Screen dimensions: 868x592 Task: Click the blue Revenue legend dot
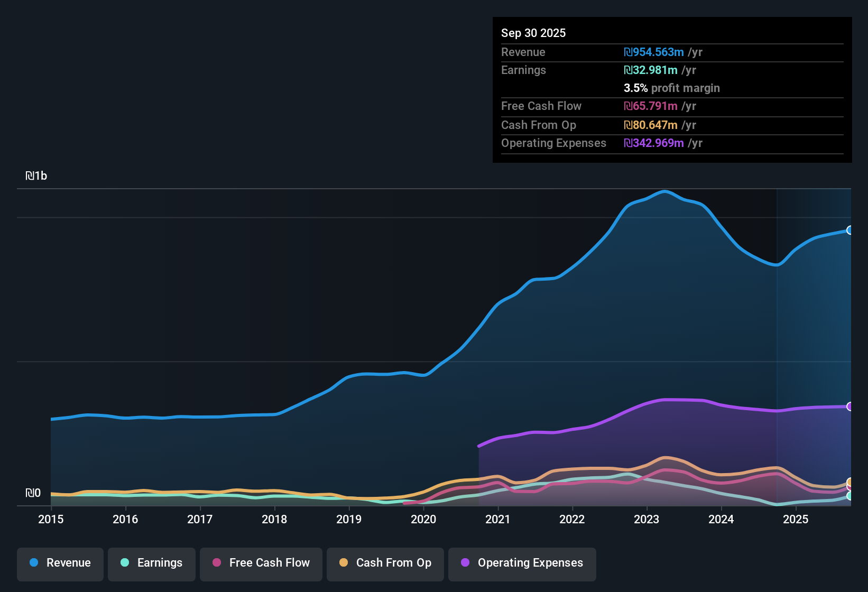(x=33, y=563)
